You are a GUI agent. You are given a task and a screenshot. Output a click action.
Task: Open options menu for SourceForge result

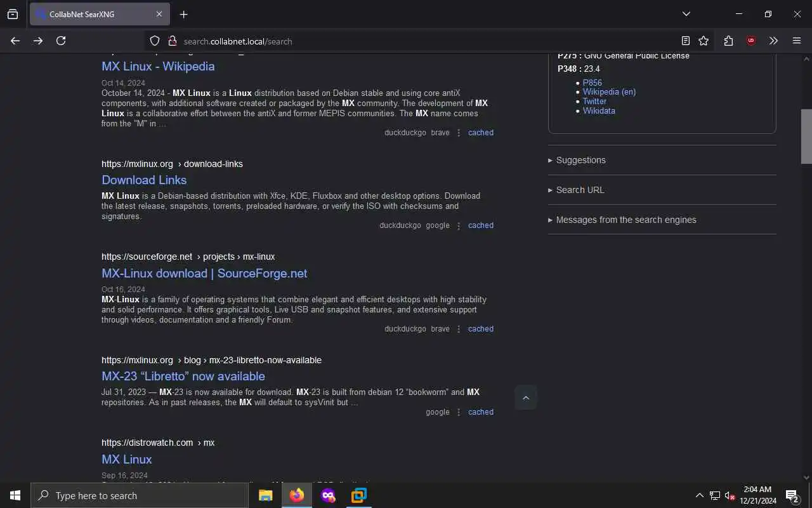click(x=459, y=329)
